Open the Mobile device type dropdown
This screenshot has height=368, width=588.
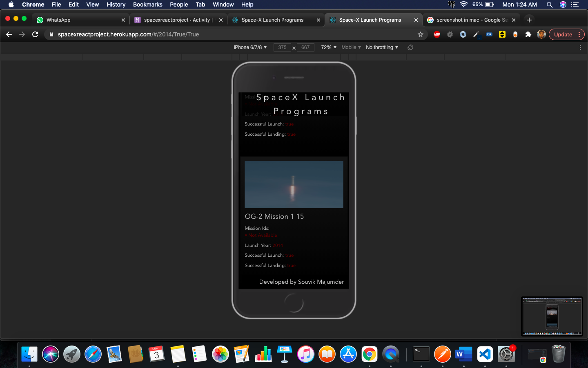click(351, 47)
